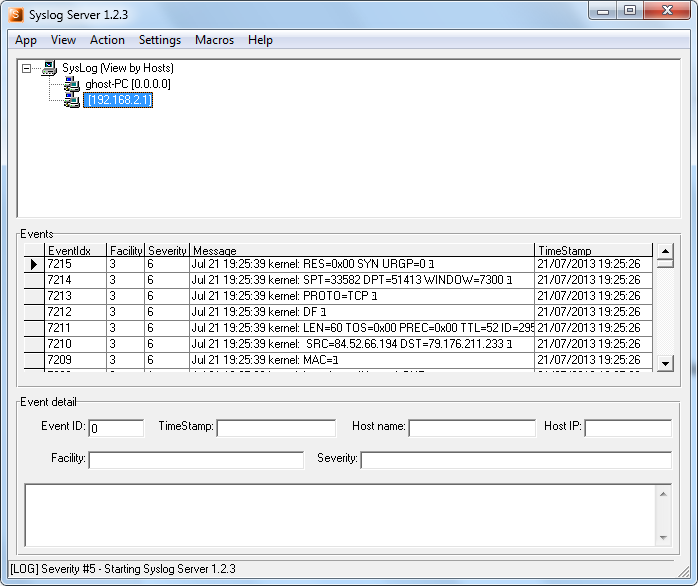Open the Macros menu
698x586 pixels.
coord(215,40)
